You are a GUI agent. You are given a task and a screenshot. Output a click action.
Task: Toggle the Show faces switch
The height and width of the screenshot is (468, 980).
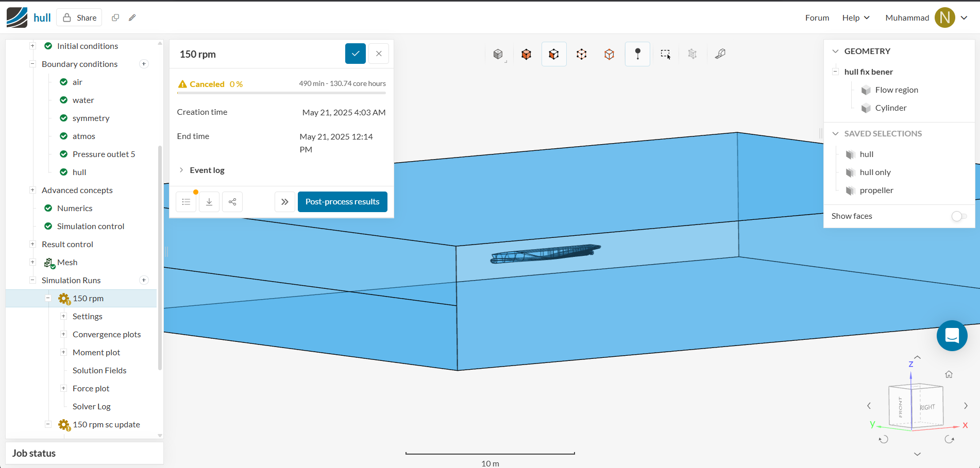(x=959, y=216)
